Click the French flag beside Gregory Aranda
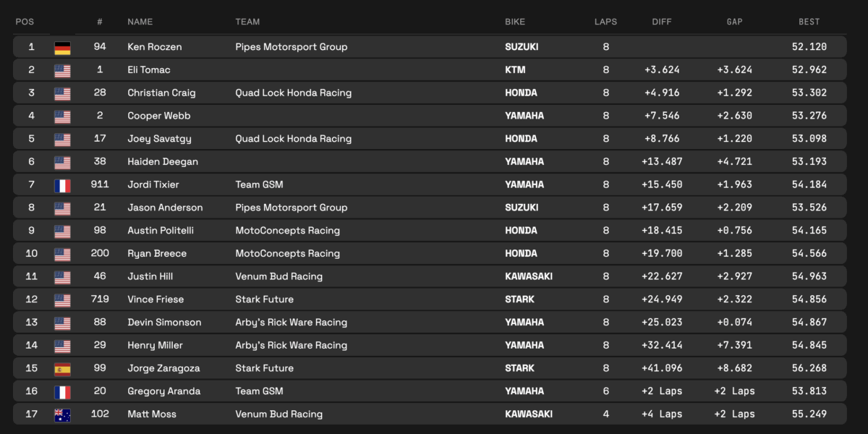868x434 pixels. pos(62,392)
